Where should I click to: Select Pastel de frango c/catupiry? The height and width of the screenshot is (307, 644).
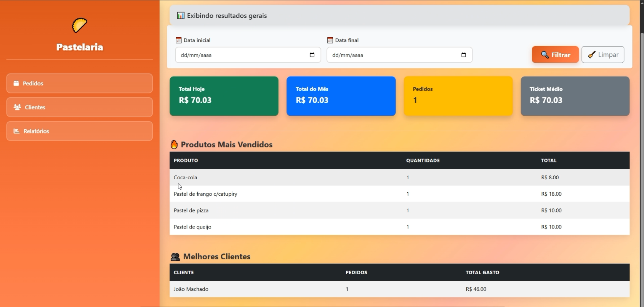click(205, 194)
